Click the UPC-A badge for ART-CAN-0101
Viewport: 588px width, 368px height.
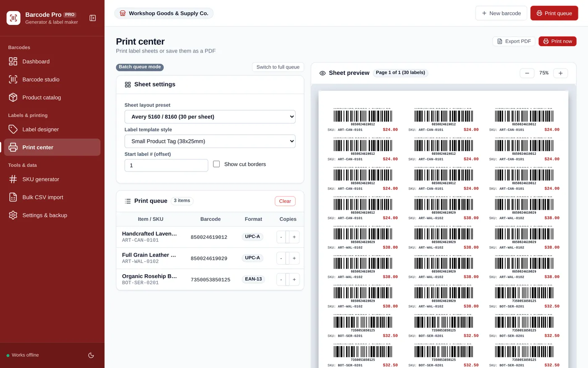coord(252,237)
